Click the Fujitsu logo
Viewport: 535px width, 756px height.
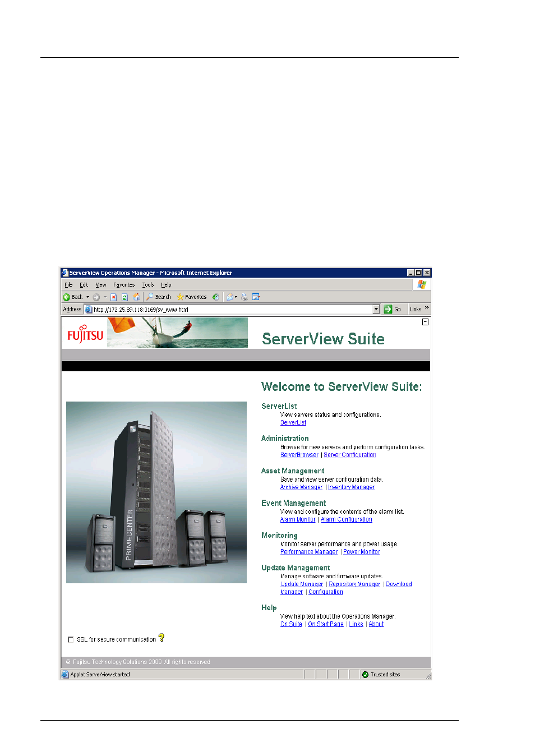[85, 334]
